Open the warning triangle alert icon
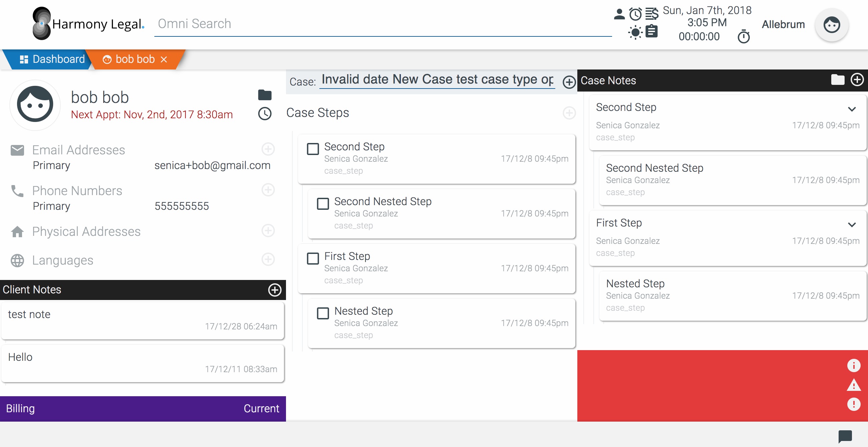 [854, 385]
